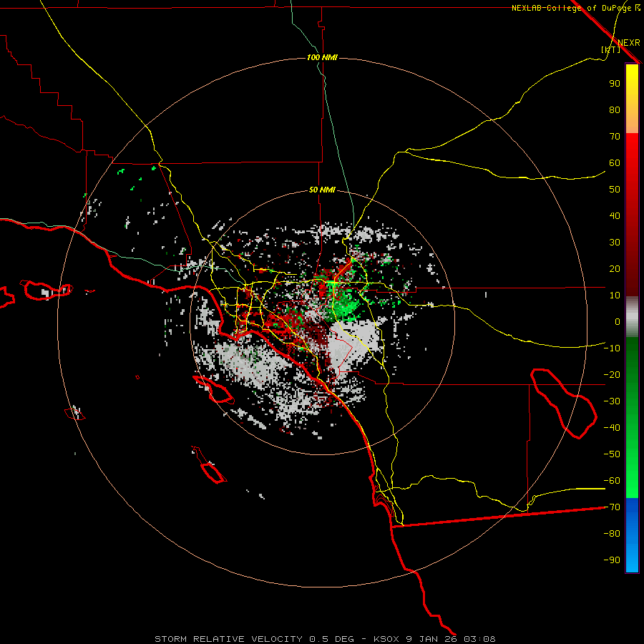
Task: Click the -40 scale label
Action: [x=612, y=428]
